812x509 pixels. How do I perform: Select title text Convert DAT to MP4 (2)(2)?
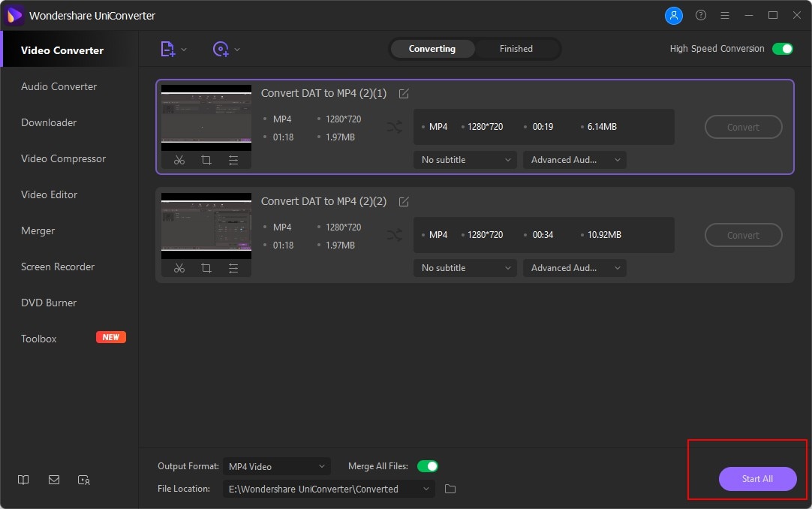323,201
